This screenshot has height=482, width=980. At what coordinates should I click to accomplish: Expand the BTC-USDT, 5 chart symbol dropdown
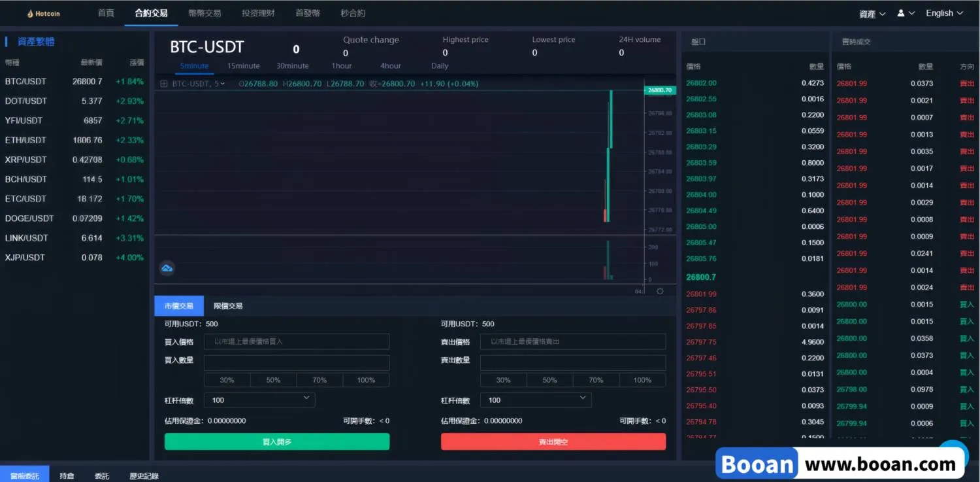tap(199, 84)
